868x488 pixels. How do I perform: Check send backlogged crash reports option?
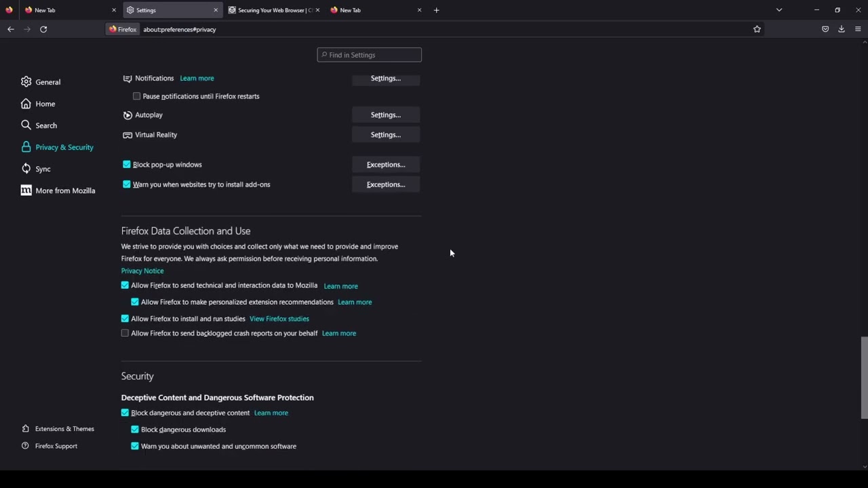125,333
